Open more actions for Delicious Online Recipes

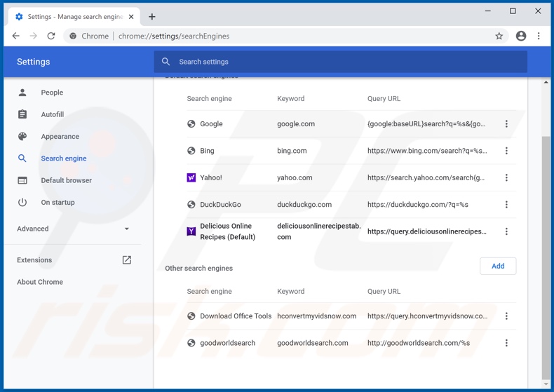pyautogui.click(x=506, y=231)
